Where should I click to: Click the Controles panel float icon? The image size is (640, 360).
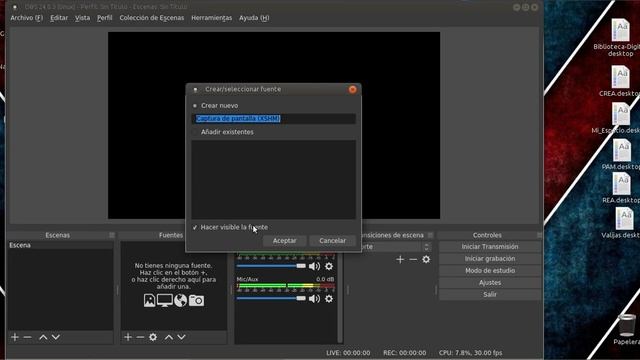(539, 235)
